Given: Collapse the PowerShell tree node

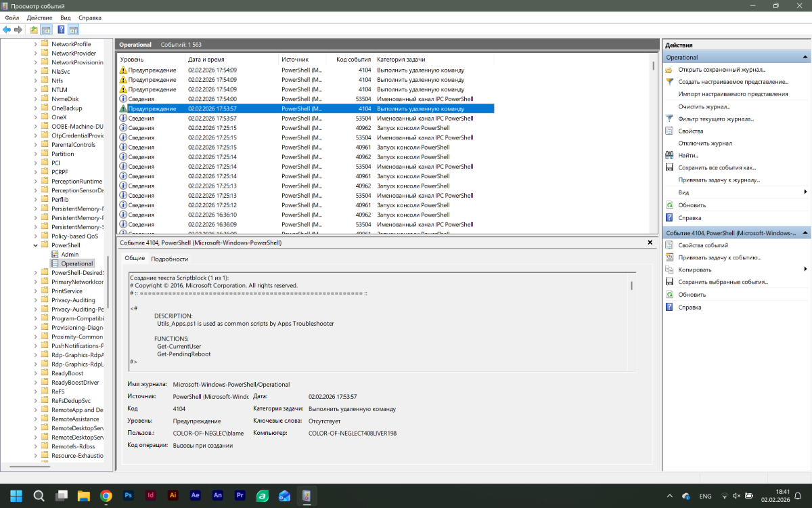Looking at the screenshot, I should 36,245.
